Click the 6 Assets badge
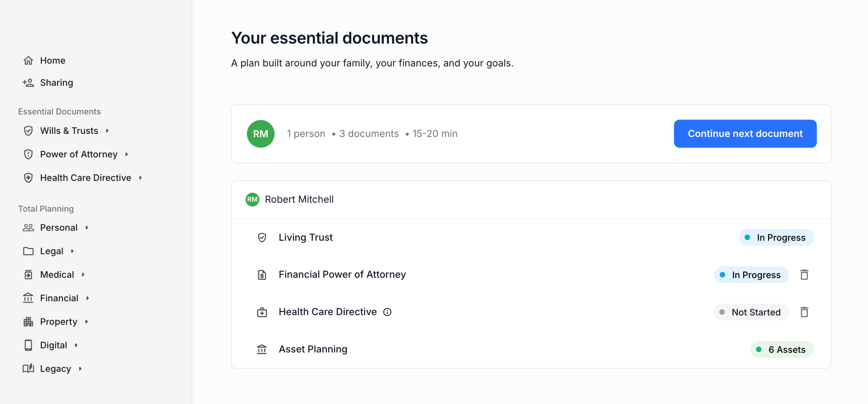The image size is (868, 404). coord(782,350)
